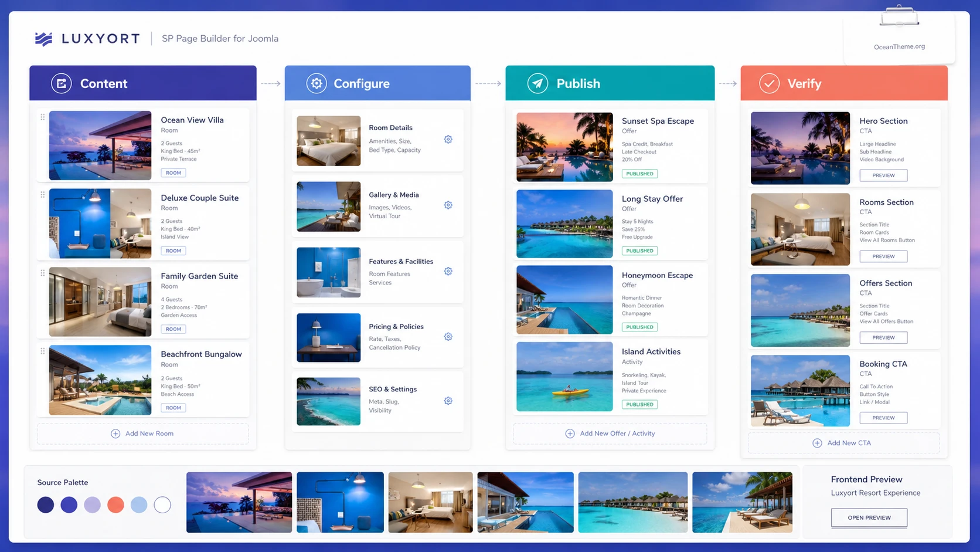The image size is (980, 552).
Task: Click the Luxyort Resort Experience text
Action: point(876,493)
